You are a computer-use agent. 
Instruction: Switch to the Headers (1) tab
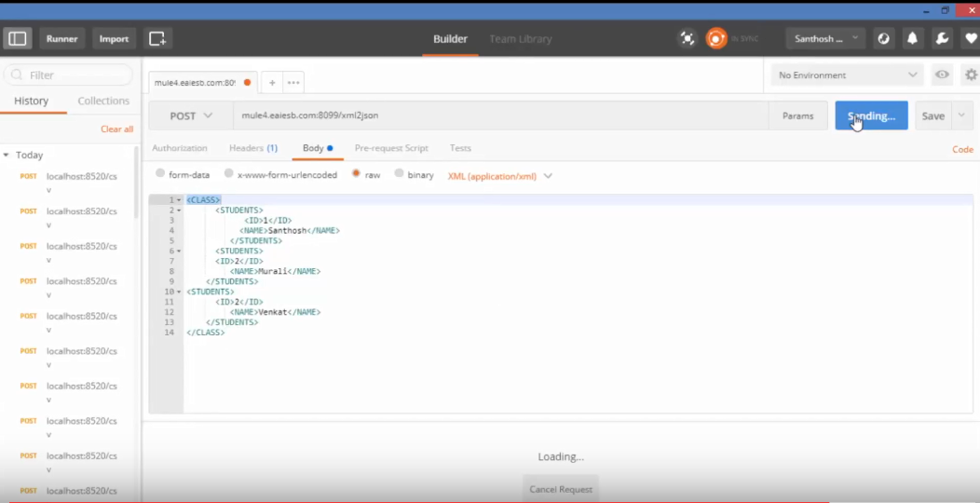pyautogui.click(x=252, y=148)
